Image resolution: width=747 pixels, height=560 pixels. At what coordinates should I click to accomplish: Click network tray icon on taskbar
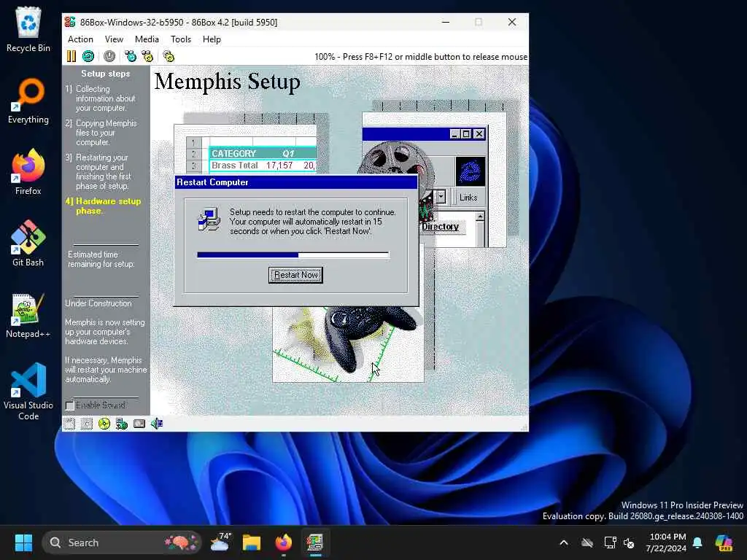(610, 542)
